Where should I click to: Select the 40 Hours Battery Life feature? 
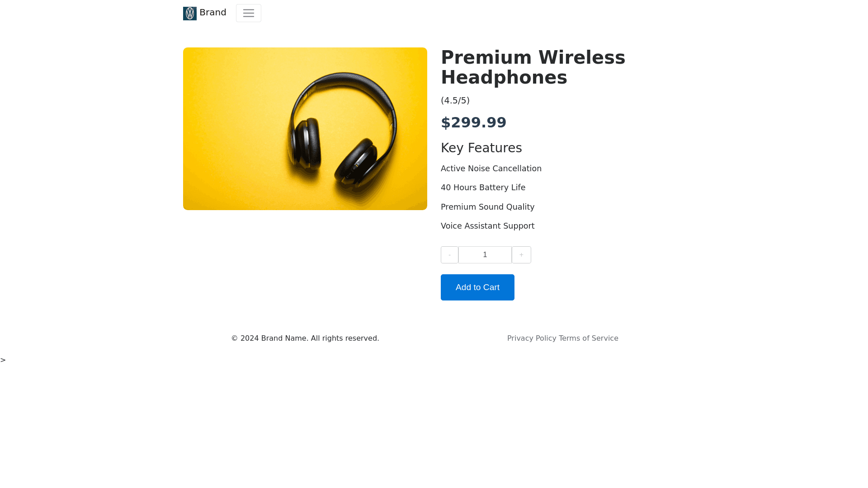(483, 188)
